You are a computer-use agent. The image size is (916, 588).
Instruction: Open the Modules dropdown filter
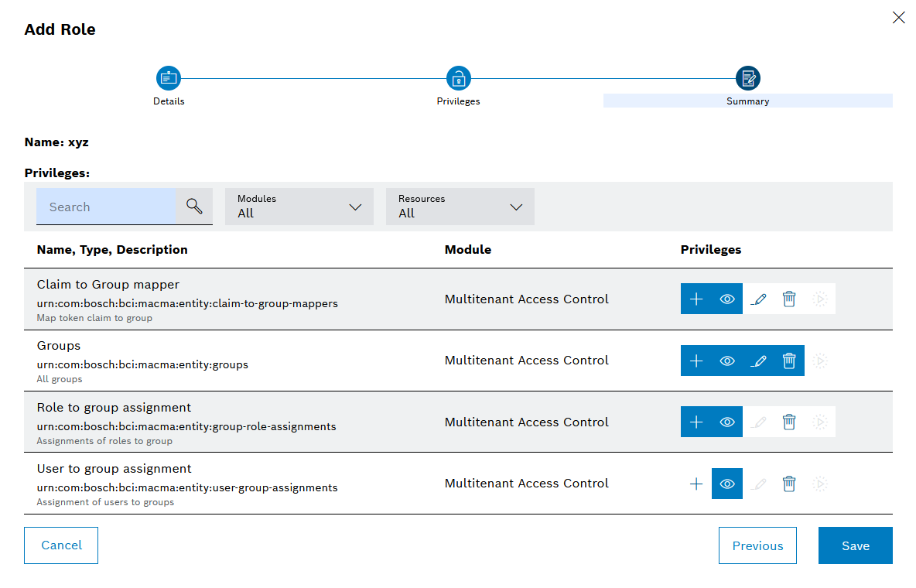tap(299, 207)
